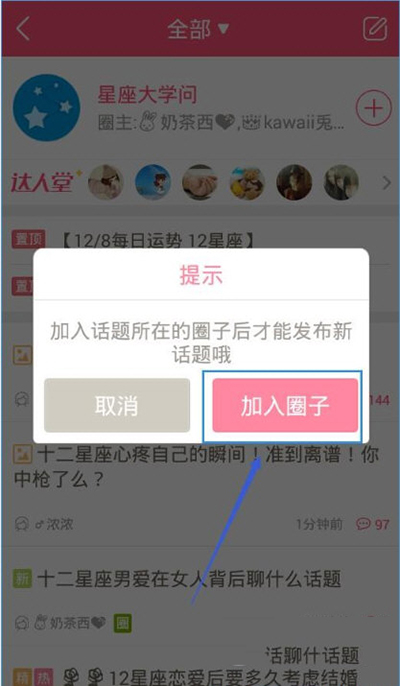The width and height of the screenshot is (400, 686).
Task: Tap the 星座大学问 circle title
Action: [x=147, y=95]
